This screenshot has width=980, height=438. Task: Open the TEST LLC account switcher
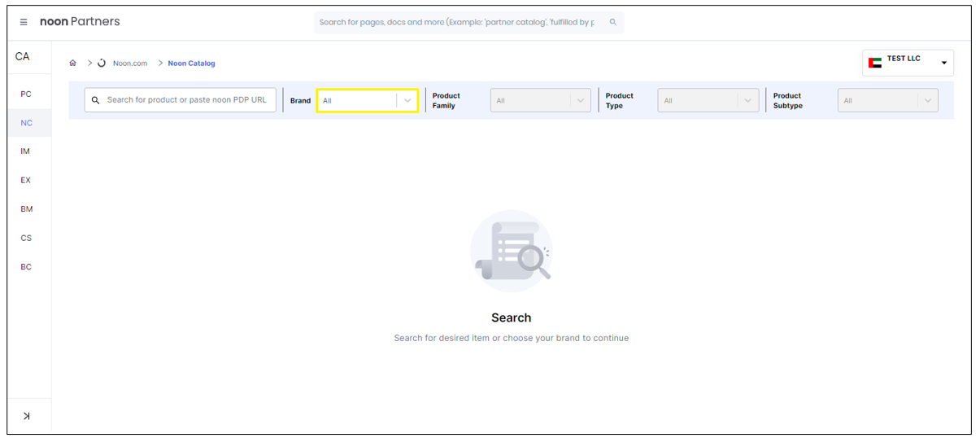click(x=908, y=63)
